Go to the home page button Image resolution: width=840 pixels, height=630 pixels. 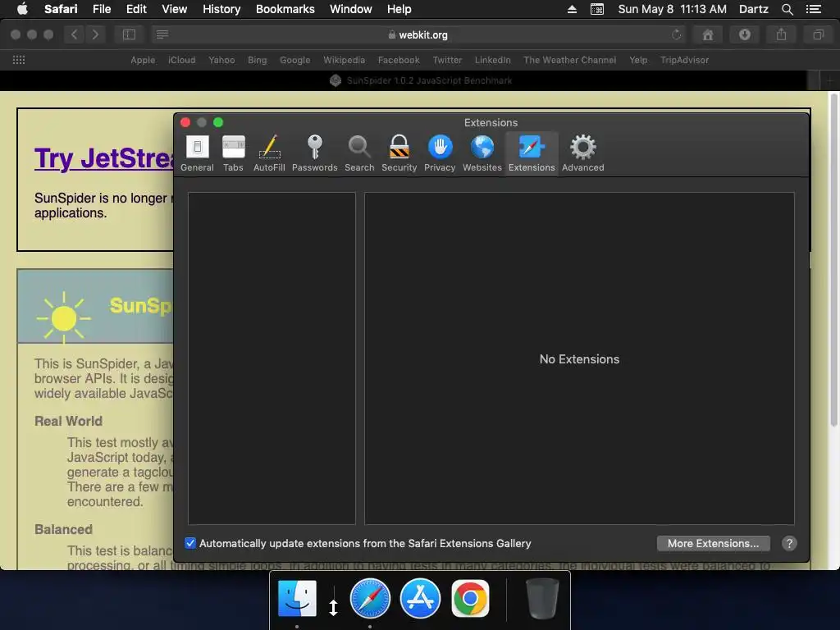coord(708,34)
